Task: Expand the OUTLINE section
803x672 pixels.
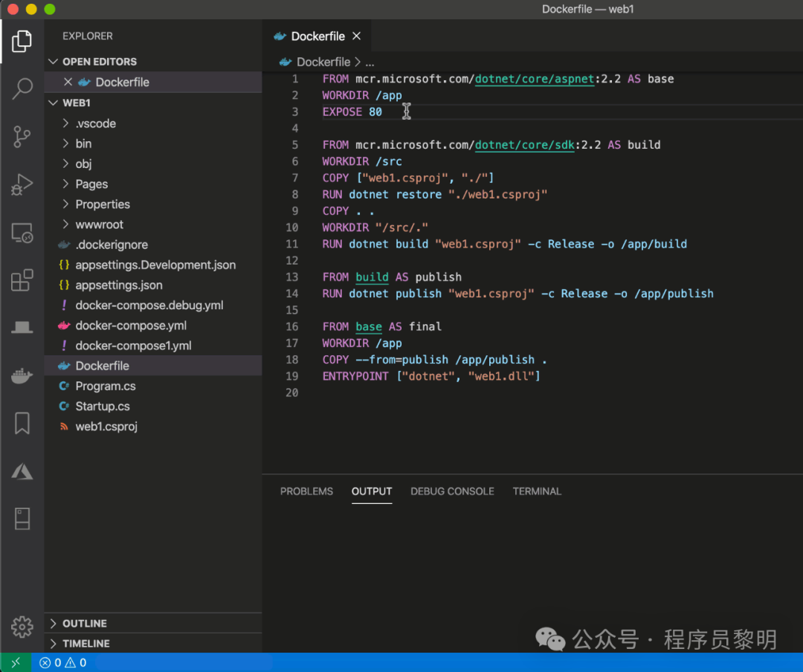Action: (x=84, y=624)
